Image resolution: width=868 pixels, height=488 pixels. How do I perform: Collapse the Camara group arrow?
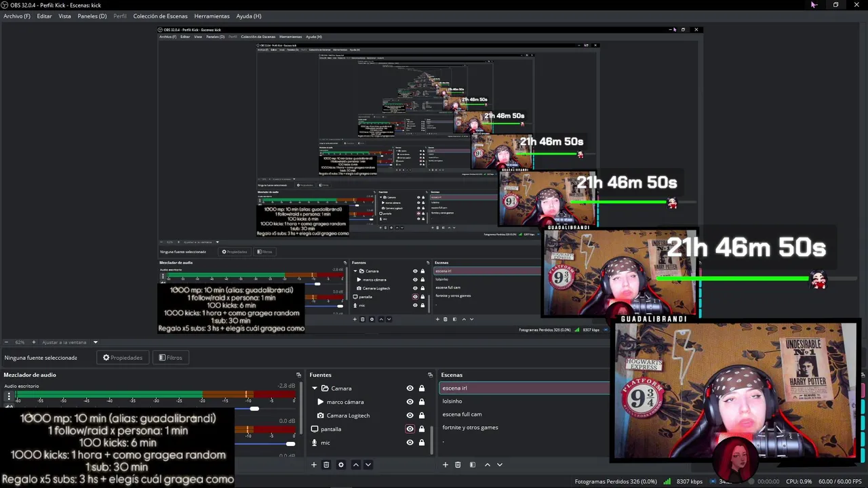click(315, 388)
